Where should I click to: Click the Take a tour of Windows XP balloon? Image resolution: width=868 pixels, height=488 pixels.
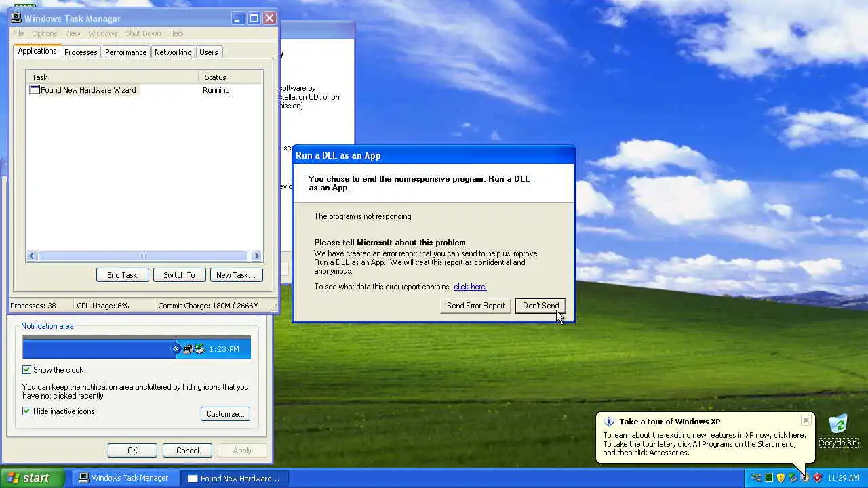[705, 437]
